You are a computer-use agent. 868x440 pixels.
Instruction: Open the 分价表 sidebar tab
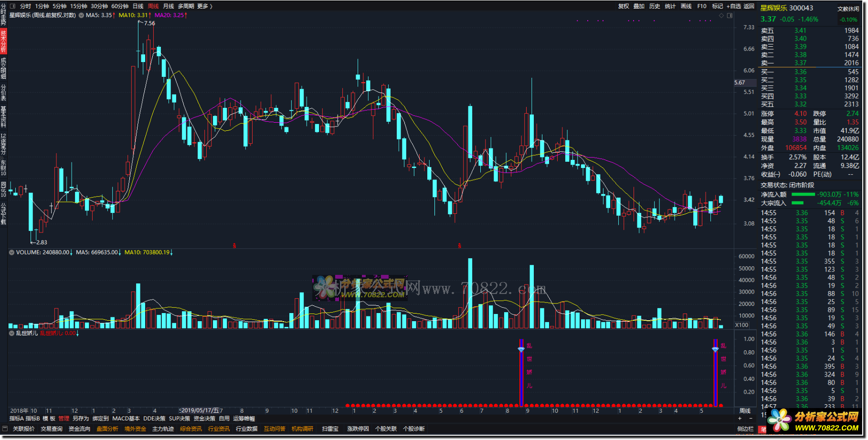coord(3,93)
